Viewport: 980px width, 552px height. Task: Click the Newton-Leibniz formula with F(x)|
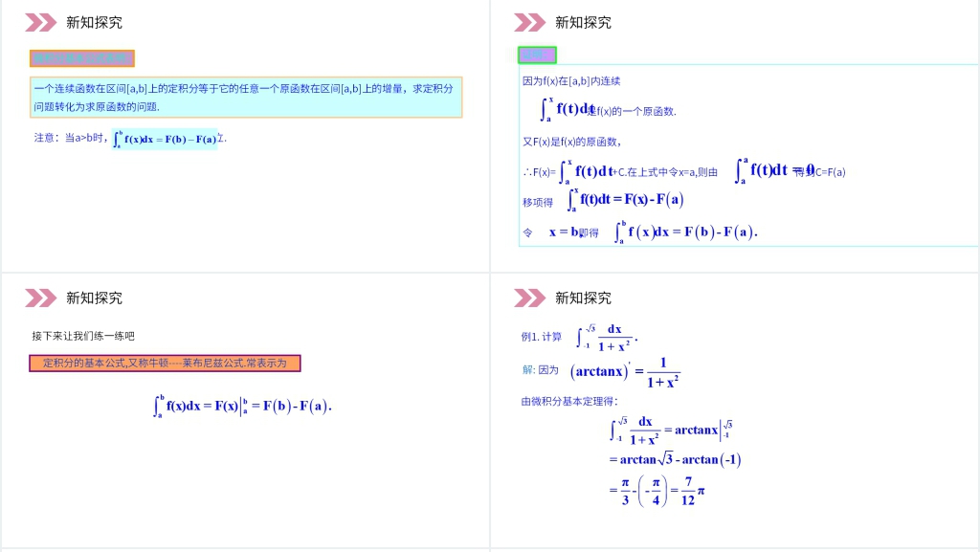coord(242,406)
